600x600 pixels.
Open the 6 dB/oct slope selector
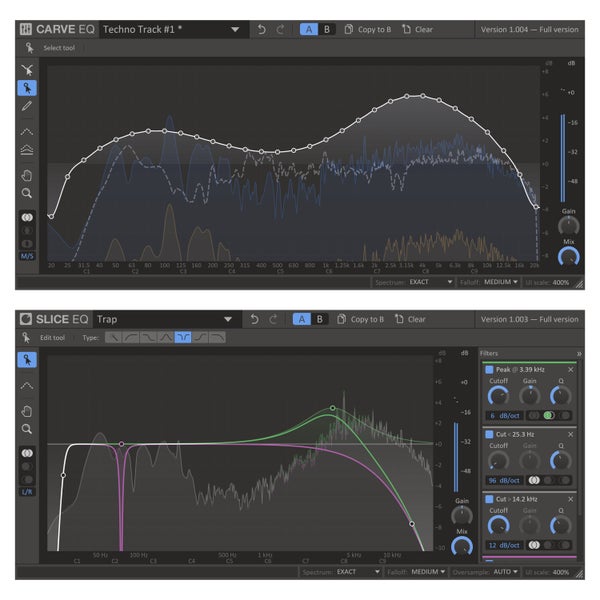coord(504,416)
